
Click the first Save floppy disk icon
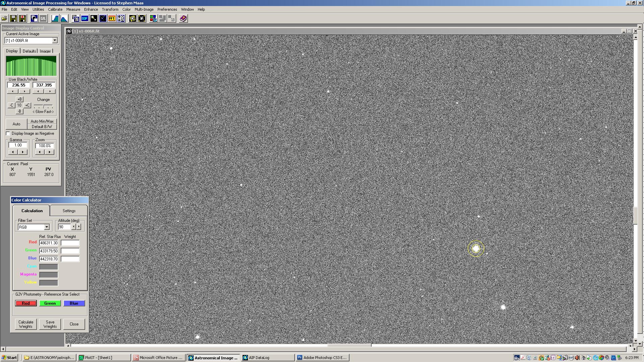[13, 19]
